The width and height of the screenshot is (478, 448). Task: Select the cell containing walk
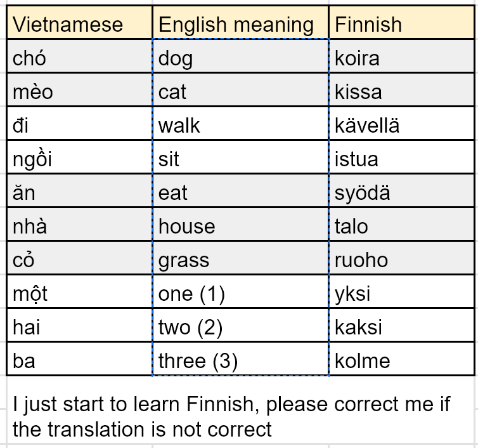pyautogui.click(x=240, y=124)
